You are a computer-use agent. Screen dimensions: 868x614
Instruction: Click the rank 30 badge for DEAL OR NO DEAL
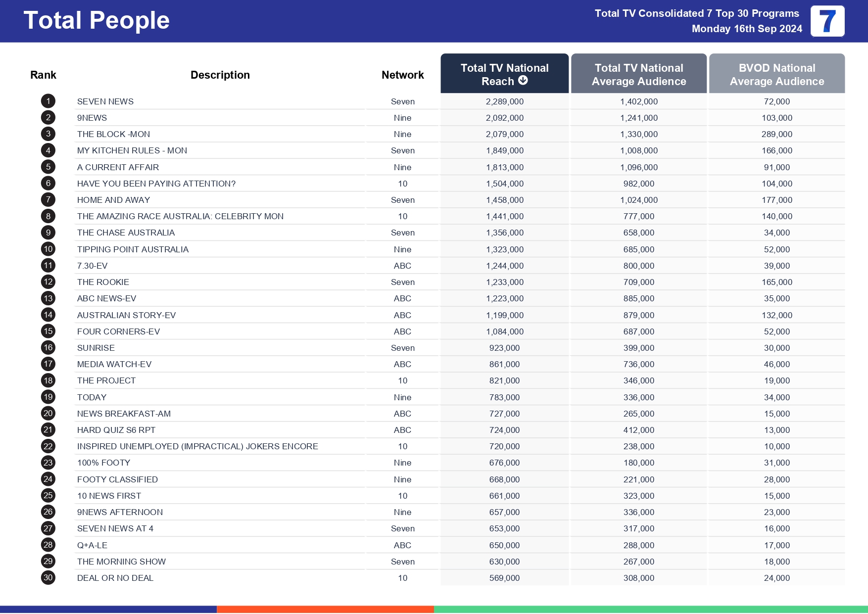coord(48,577)
